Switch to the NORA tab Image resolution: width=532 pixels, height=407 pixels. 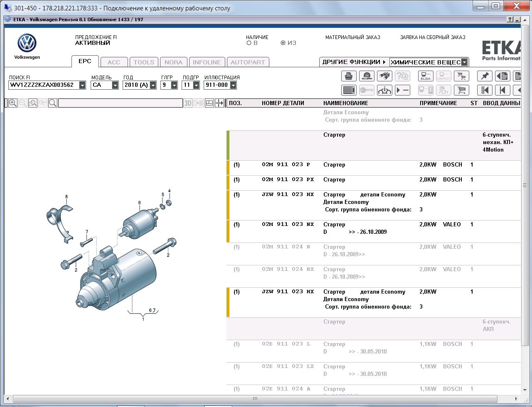tap(173, 62)
